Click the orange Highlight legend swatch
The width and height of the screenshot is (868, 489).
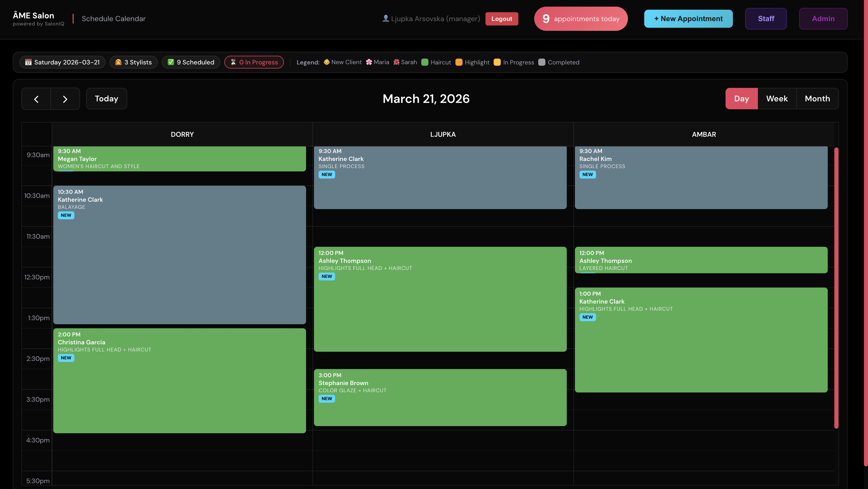[459, 62]
